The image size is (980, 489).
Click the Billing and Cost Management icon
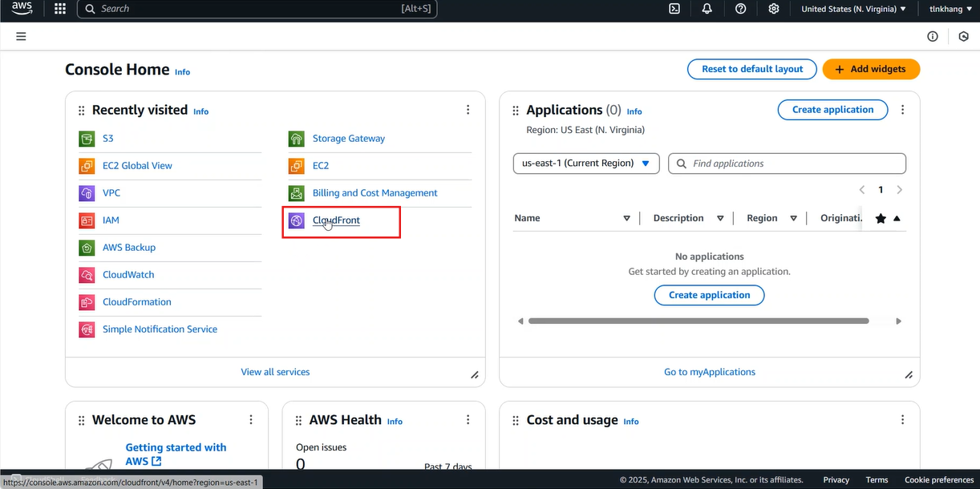click(297, 193)
